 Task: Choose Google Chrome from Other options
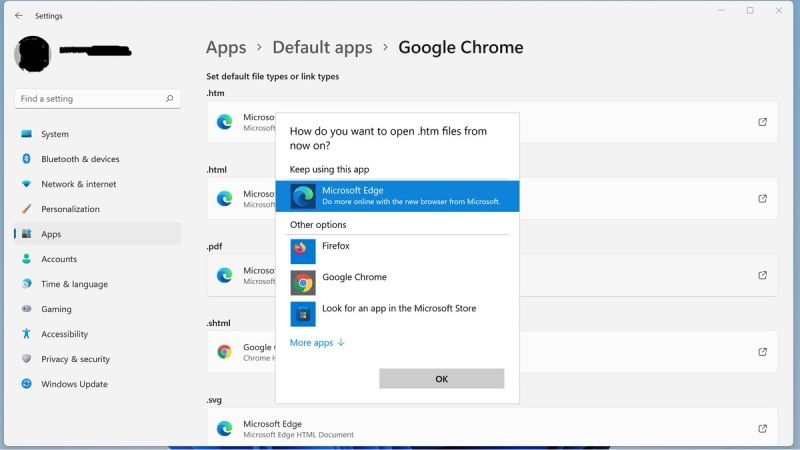[397, 283]
